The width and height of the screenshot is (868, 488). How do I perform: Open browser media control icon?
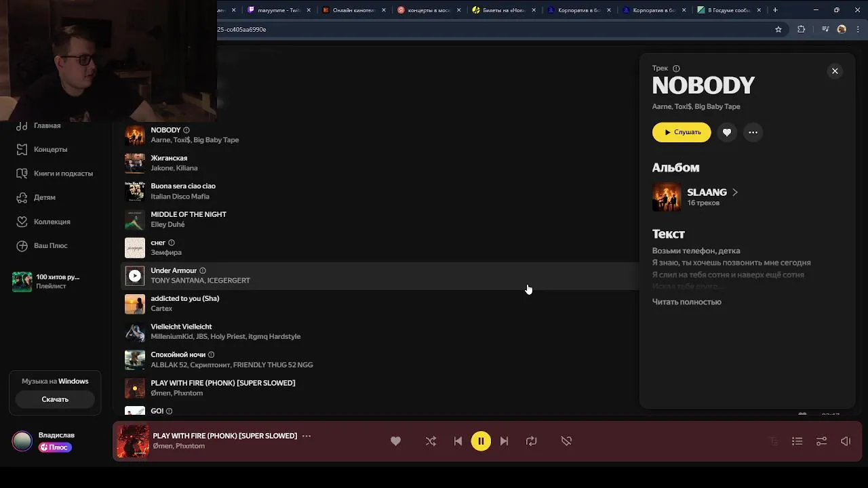click(825, 29)
